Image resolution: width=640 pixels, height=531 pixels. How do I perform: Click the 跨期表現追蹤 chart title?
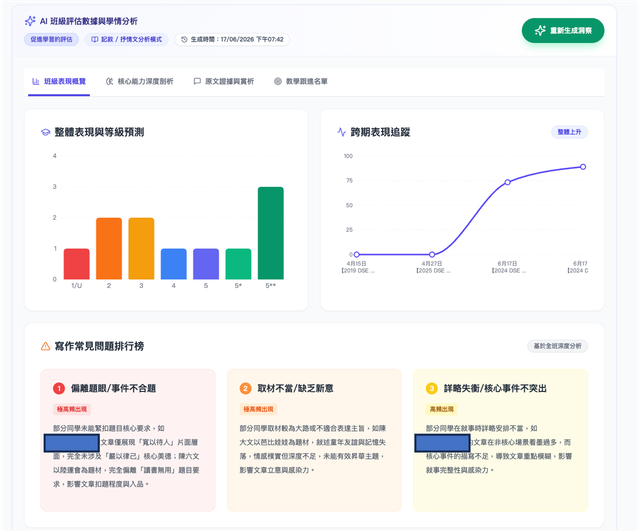(x=380, y=132)
